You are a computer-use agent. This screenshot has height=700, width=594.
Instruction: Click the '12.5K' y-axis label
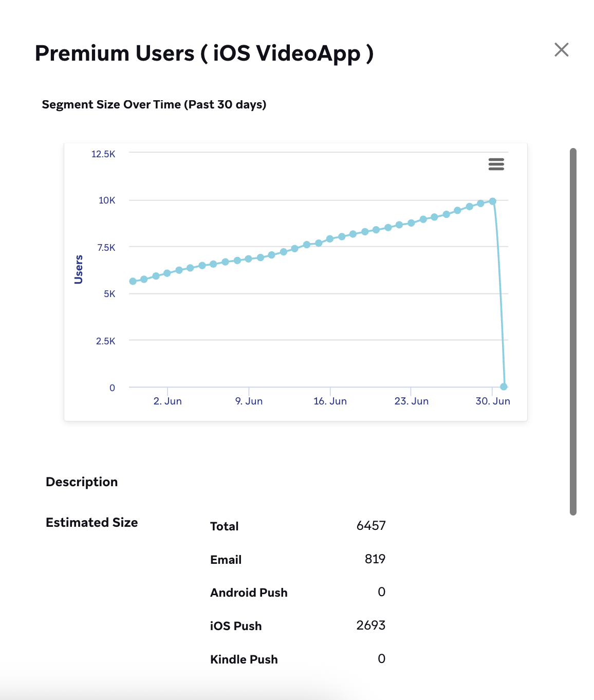(x=103, y=154)
